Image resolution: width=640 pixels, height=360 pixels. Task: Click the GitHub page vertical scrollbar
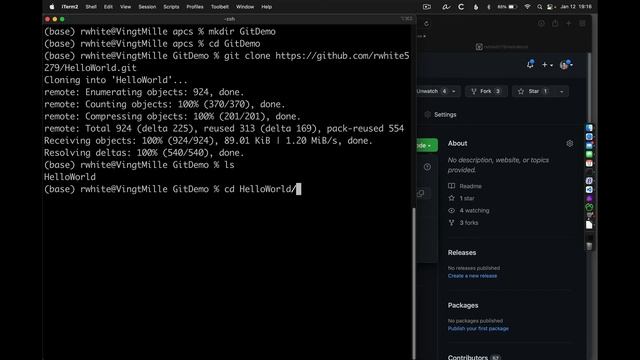click(x=589, y=88)
